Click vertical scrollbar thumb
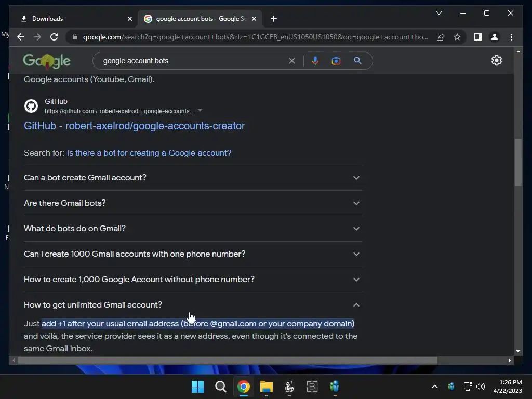The height and width of the screenshot is (399, 532). coord(518,162)
